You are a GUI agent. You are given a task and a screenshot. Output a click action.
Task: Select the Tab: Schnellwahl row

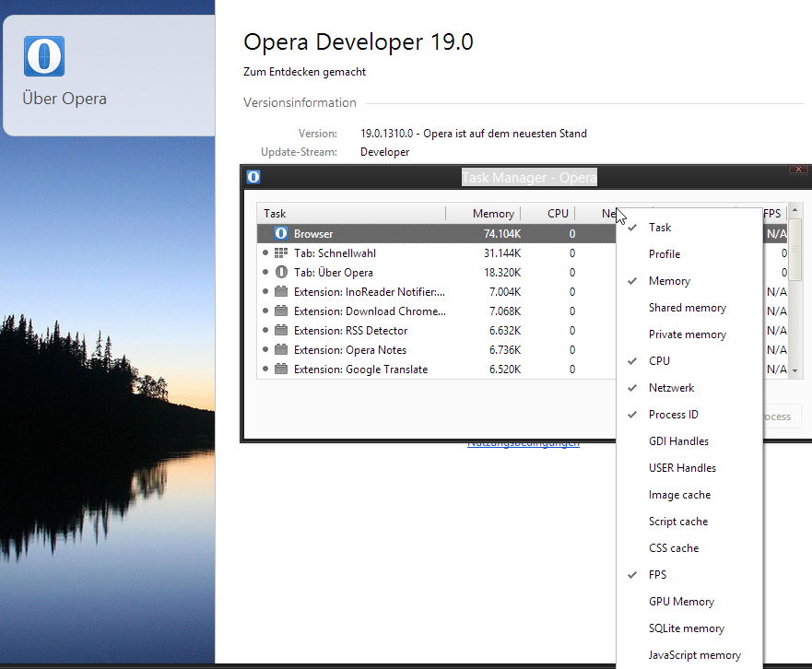(437, 253)
